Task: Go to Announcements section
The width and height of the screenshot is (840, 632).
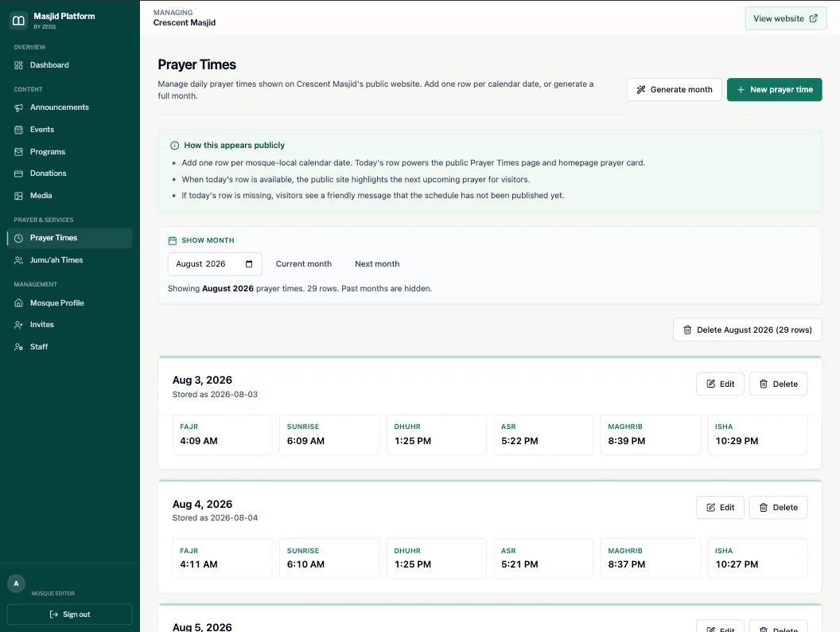Action: coord(70,107)
